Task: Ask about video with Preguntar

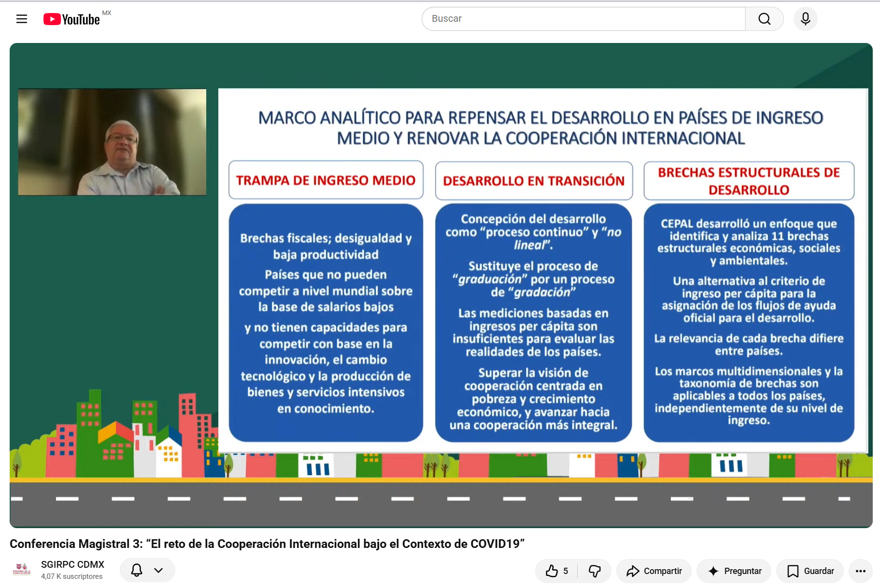Action: coord(734,571)
